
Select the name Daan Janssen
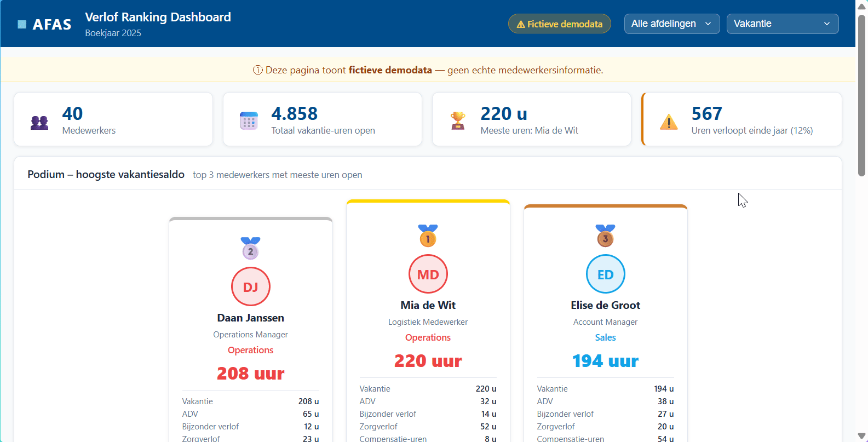point(251,318)
